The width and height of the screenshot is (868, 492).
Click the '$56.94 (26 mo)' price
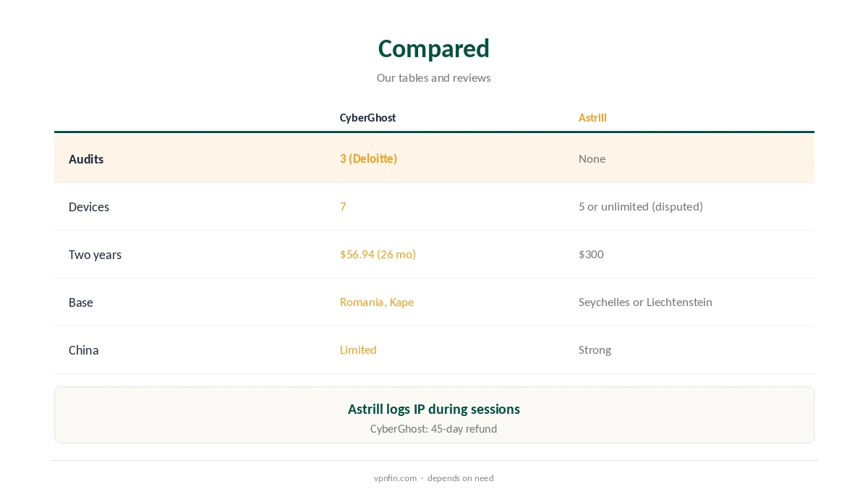(378, 255)
